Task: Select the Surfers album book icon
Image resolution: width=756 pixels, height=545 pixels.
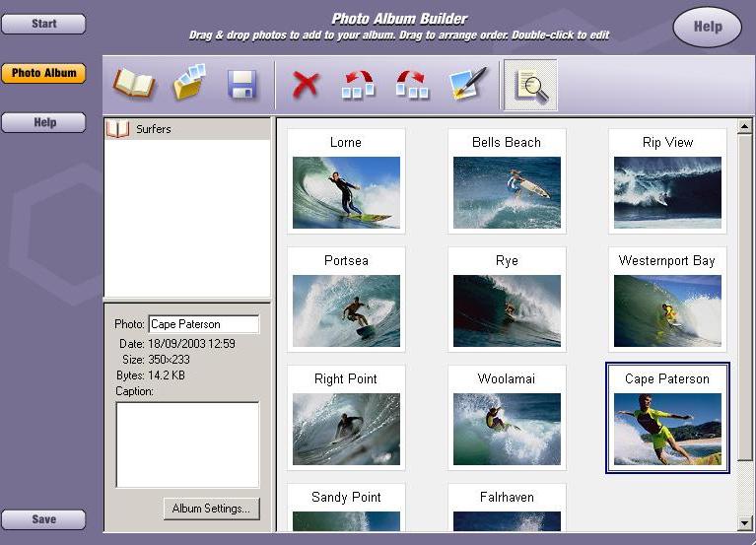Action: 117,129
